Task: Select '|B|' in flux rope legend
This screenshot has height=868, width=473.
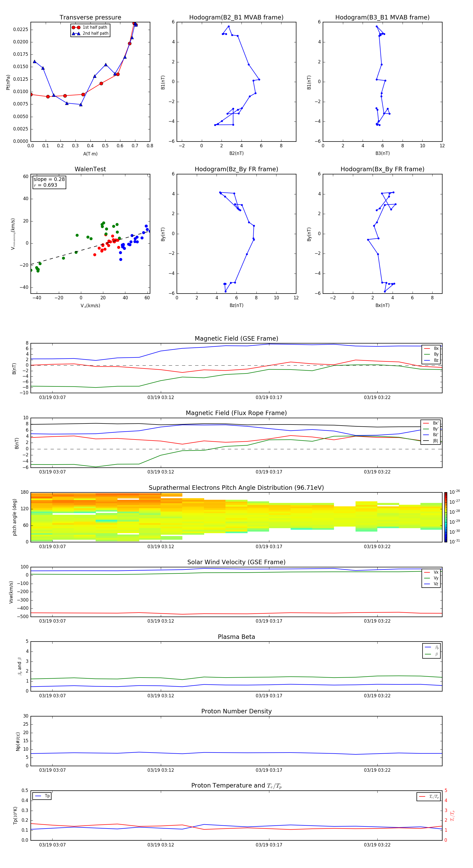Action: [x=431, y=441]
